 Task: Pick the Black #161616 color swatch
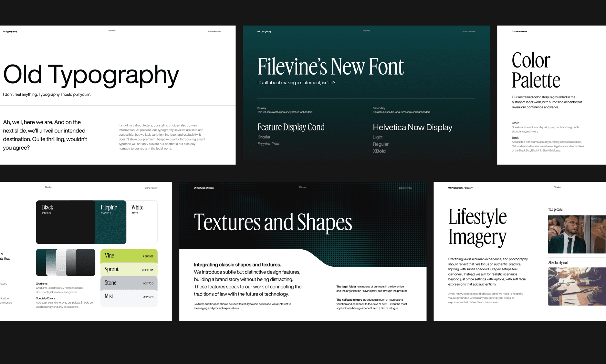coord(66,222)
